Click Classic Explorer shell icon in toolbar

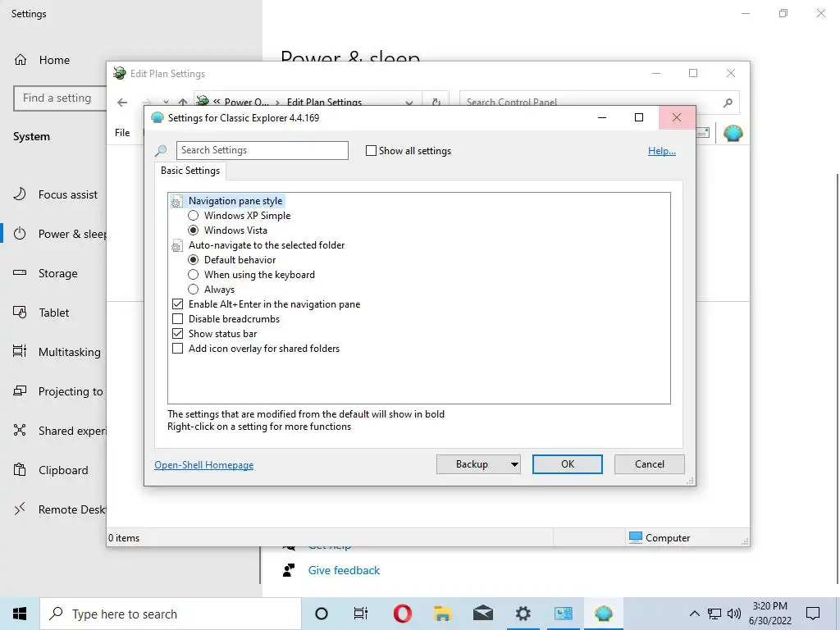point(733,132)
